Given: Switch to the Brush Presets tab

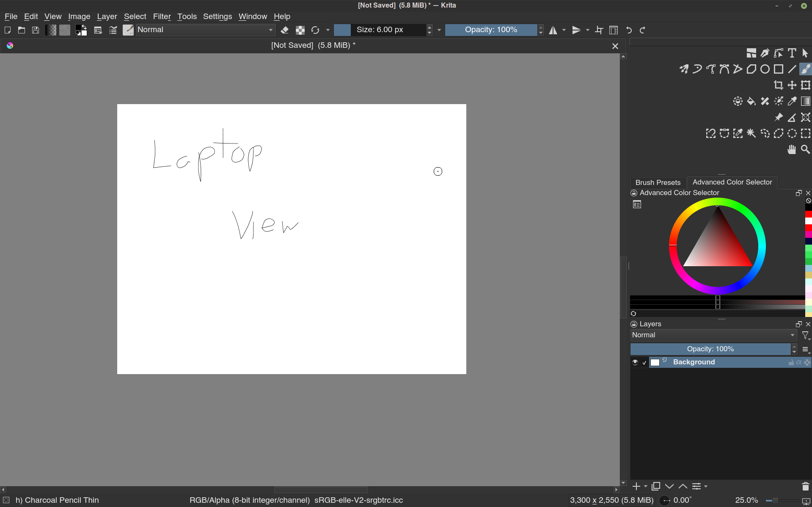Looking at the screenshot, I should pyautogui.click(x=658, y=182).
